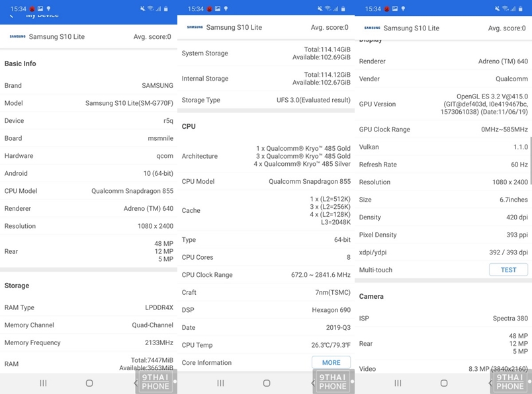Select the Memory Channel value 'Quad-Channel'

(152, 325)
